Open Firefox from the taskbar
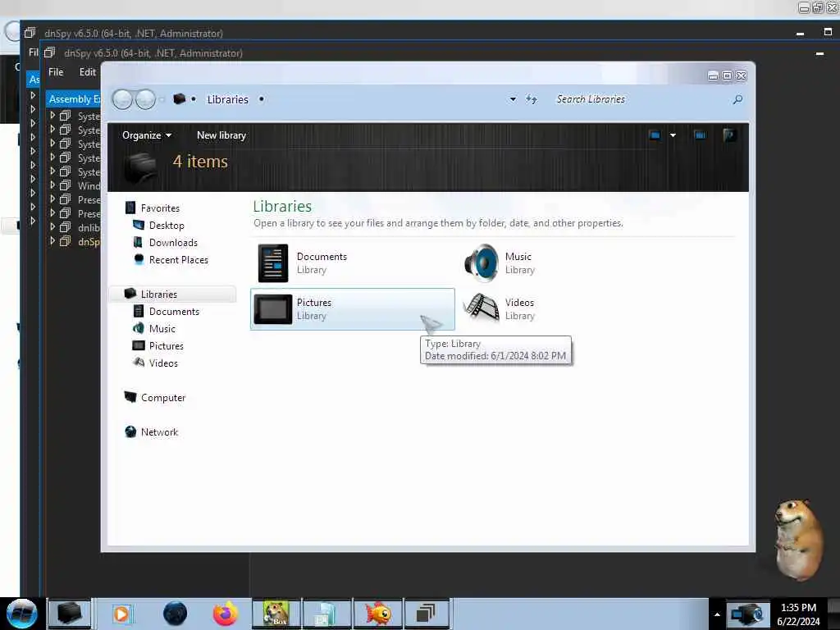Image resolution: width=840 pixels, height=630 pixels. click(226, 614)
